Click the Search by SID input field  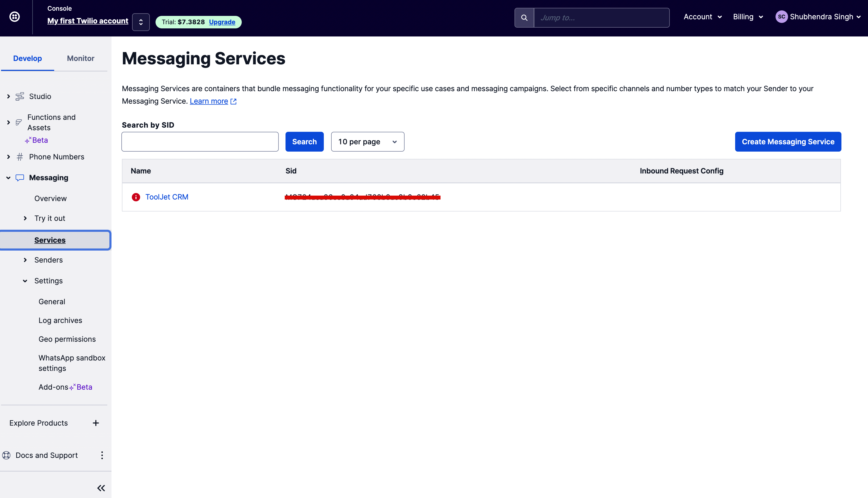(x=200, y=141)
